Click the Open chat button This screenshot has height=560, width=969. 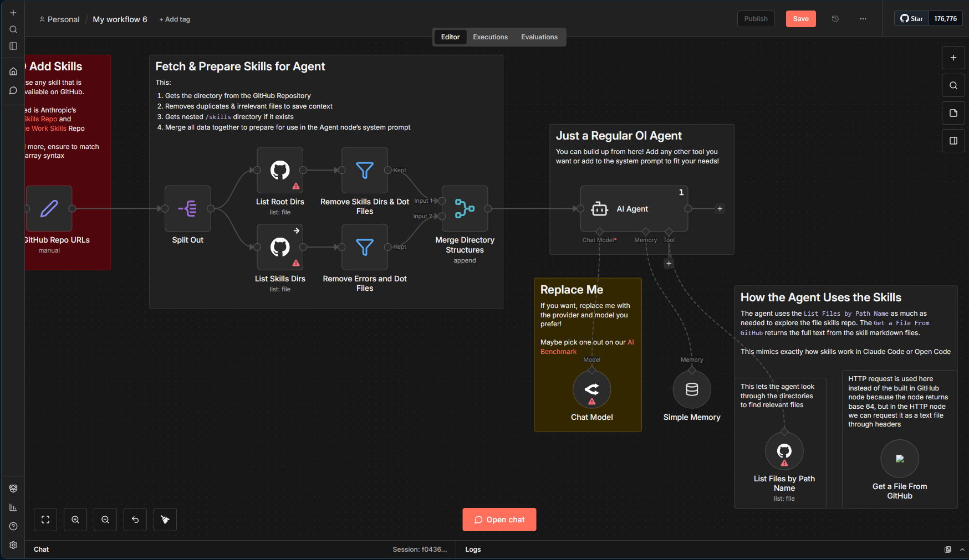pos(498,519)
